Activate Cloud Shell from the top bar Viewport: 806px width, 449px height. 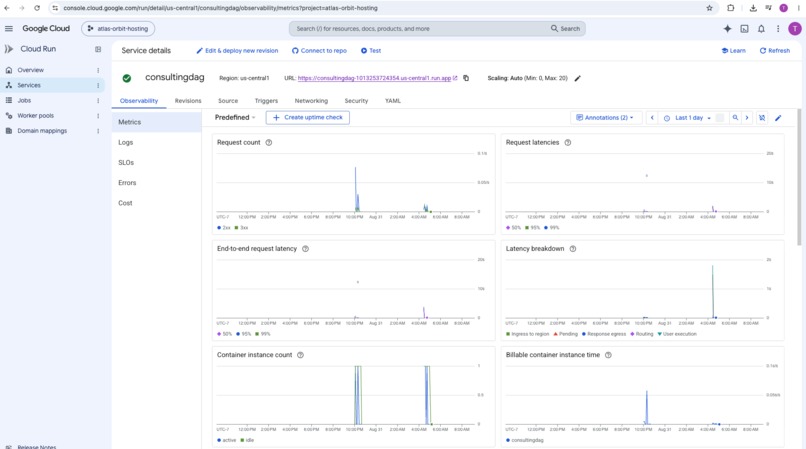[x=744, y=29]
